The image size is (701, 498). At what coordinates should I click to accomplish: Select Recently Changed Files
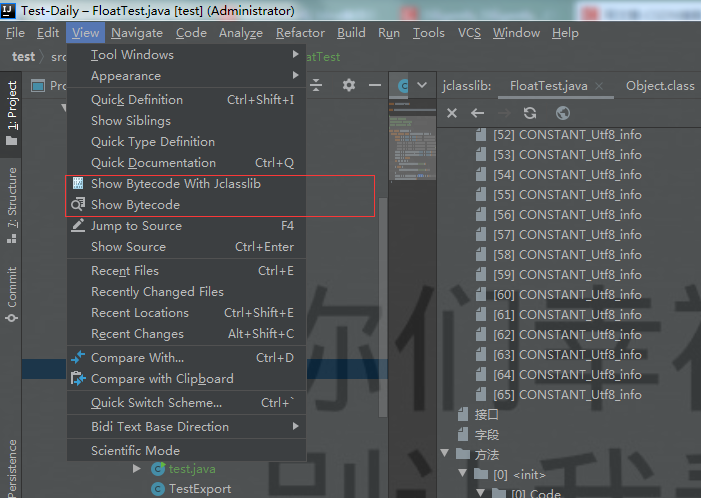click(186, 292)
